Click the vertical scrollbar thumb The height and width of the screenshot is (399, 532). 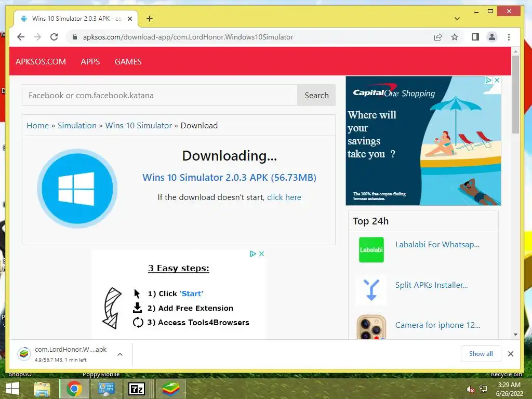coord(515,95)
